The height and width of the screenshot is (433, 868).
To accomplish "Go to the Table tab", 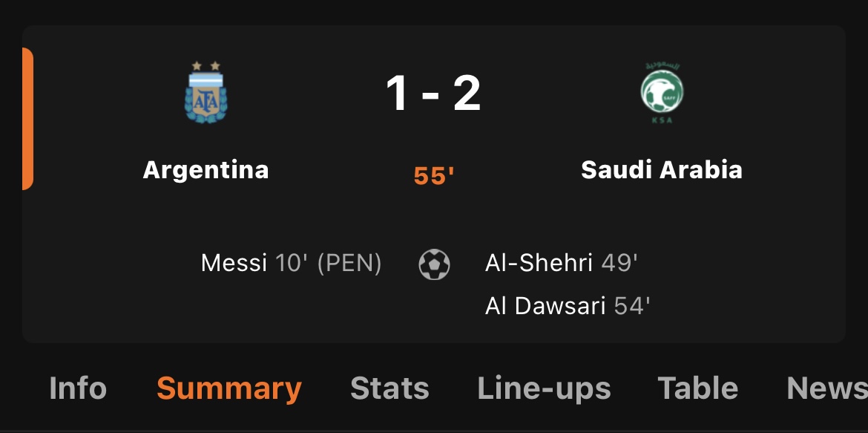I will (697, 388).
